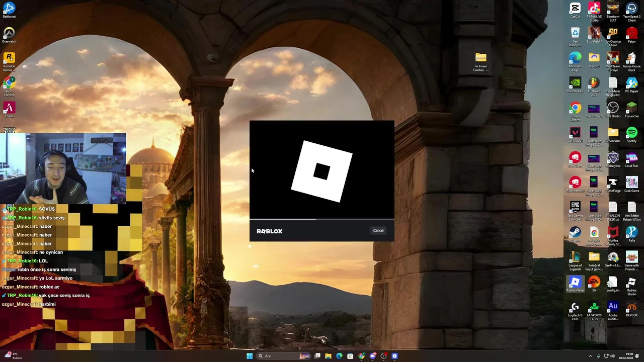Open Spotify desktop shortcut
The width and height of the screenshot is (644, 362).
pyautogui.click(x=631, y=134)
